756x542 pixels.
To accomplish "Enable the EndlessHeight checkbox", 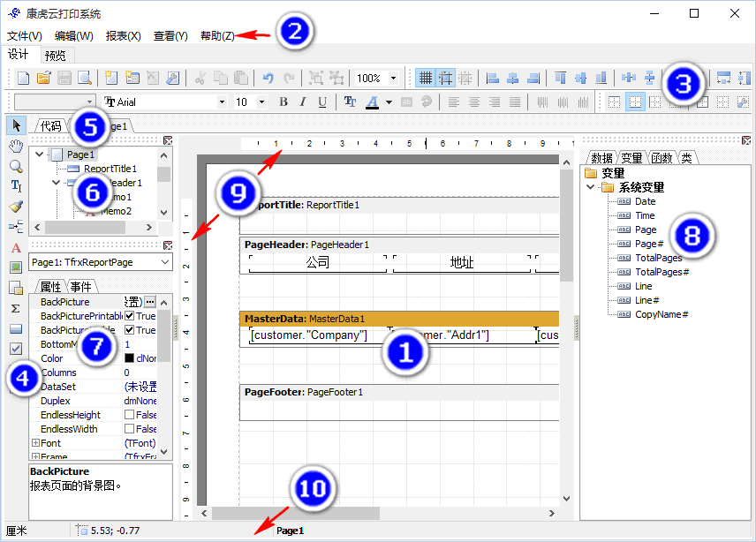I will coord(130,415).
